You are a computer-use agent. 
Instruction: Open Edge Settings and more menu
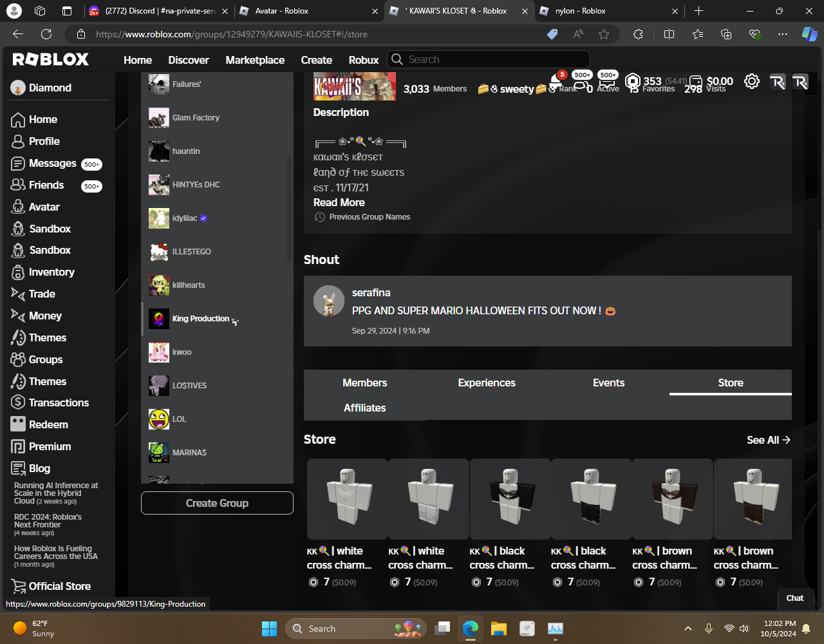pos(783,34)
